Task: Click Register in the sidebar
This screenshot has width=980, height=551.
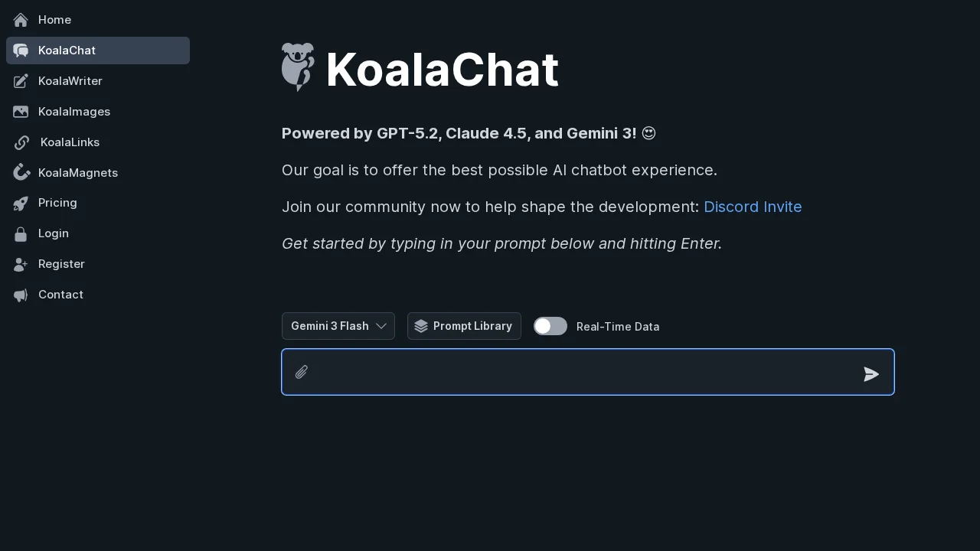Action: [61, 264]
